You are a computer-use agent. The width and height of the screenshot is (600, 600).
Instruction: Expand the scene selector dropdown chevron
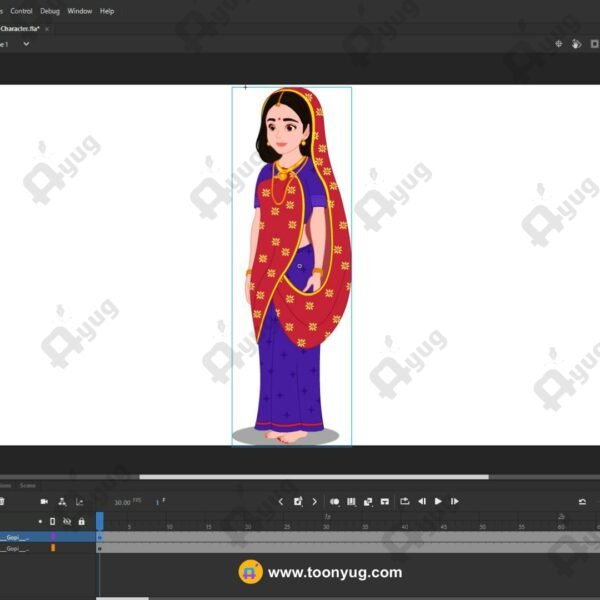click(26, 44)
